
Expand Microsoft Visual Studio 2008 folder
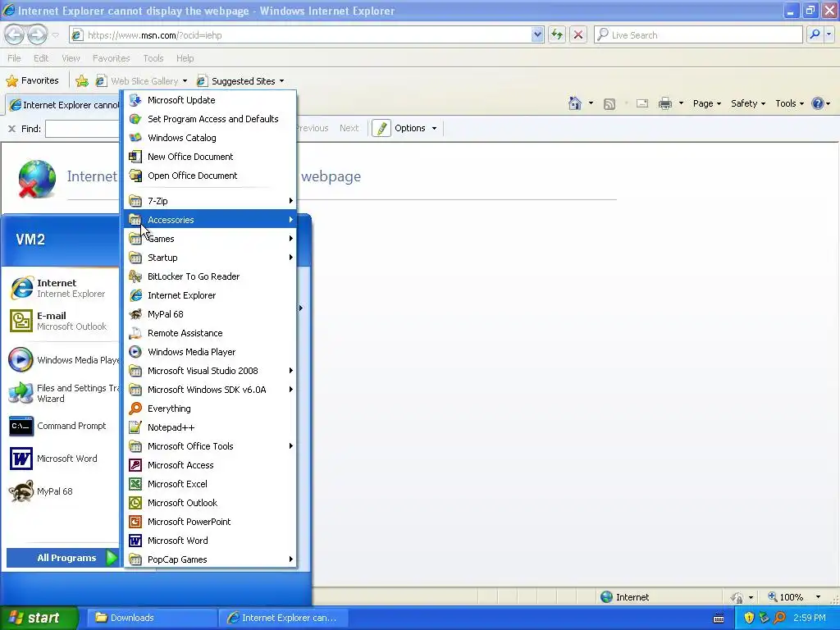pos(210,371)
